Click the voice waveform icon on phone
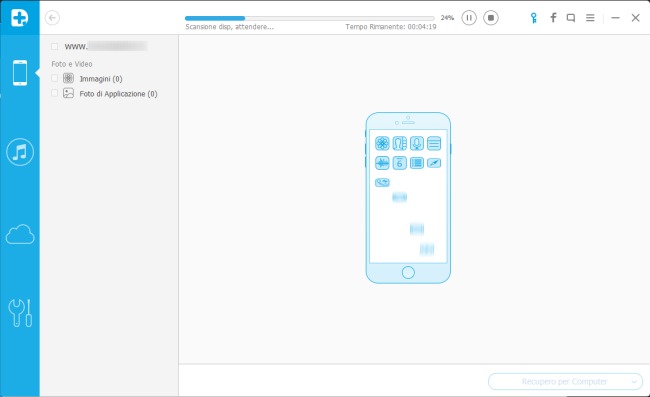650x397 pixels. click(x=382, y=163)
